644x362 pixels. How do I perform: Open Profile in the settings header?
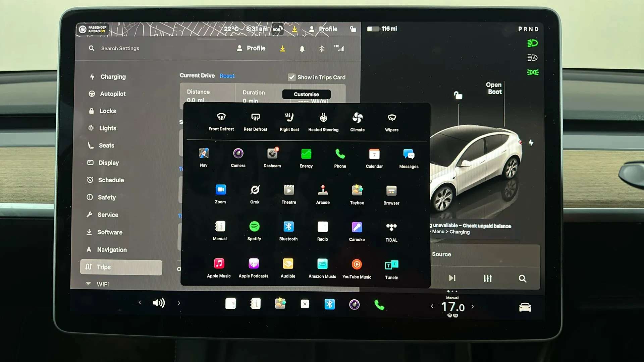[x=251, y=48]
